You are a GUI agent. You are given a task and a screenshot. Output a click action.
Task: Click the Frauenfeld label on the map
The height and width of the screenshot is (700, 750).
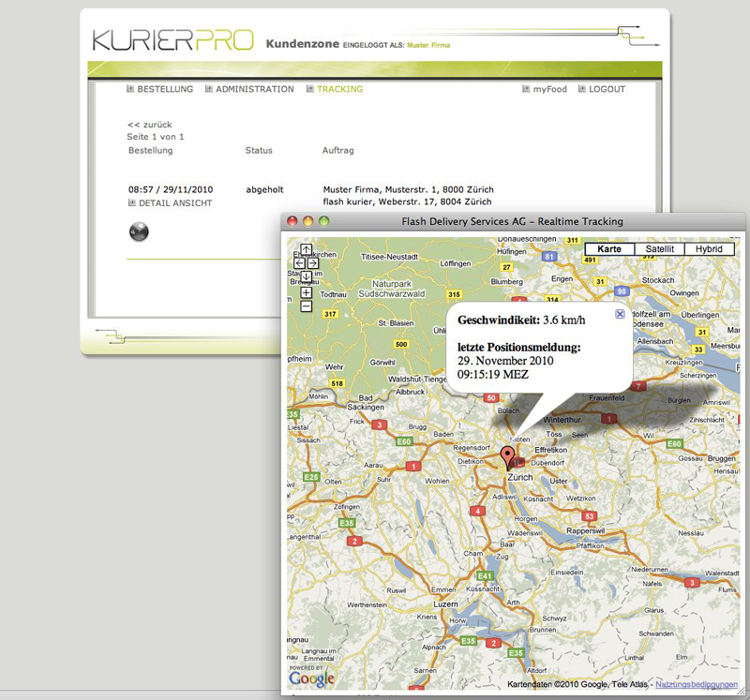pyautogui.click(x=607, y=398)
